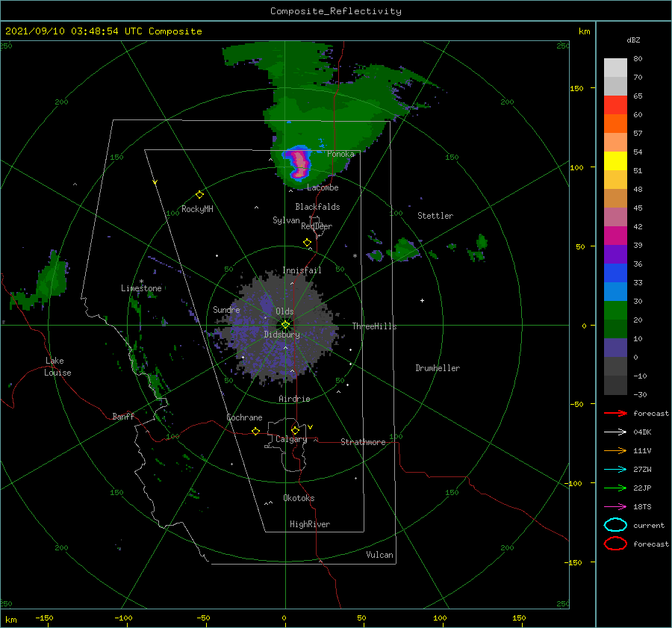The image size is (672, 628).
Task: Click the Composite_Reflectivity title
Action: tap(336, 11)
